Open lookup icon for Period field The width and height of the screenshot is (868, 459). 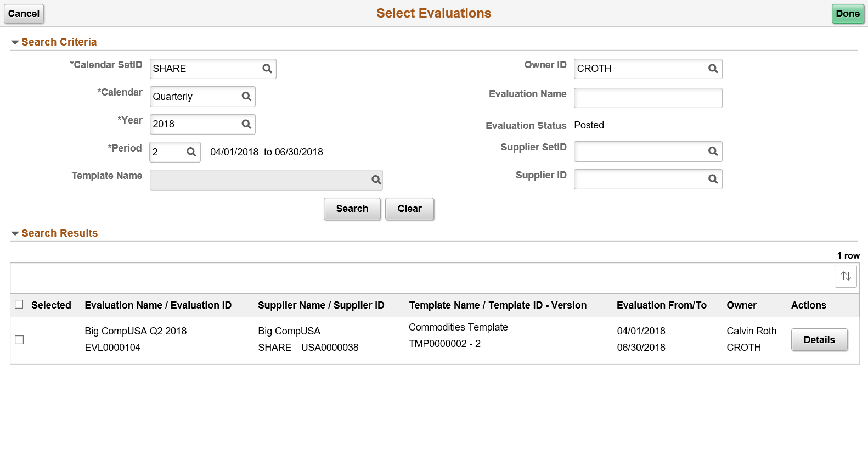click(191, 152)
